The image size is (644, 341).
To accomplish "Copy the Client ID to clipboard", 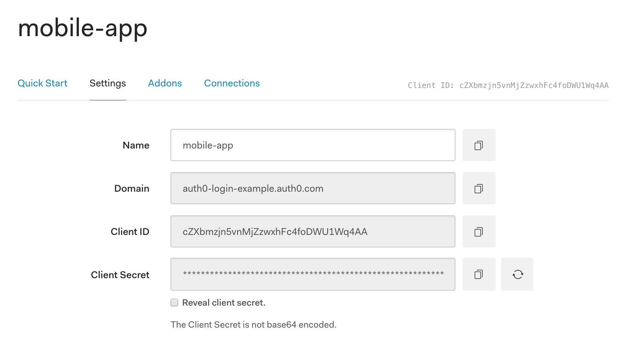I will [479, 232].
